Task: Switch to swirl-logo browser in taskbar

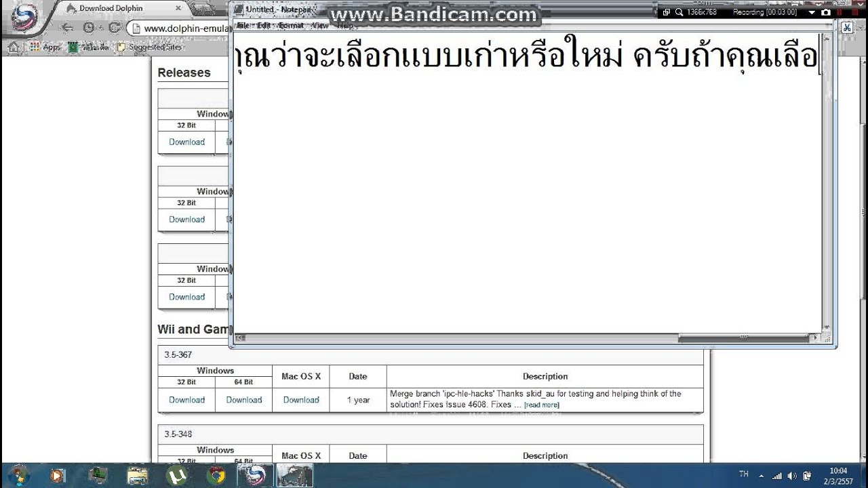Action: click(256, 475)
